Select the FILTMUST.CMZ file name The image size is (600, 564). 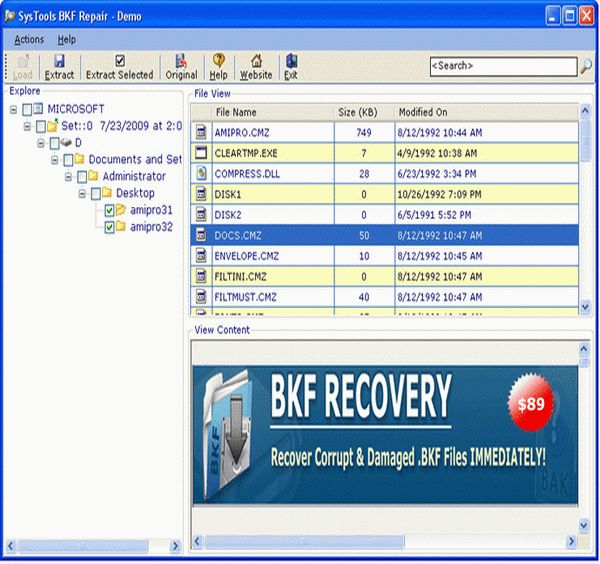click(245, 297)
